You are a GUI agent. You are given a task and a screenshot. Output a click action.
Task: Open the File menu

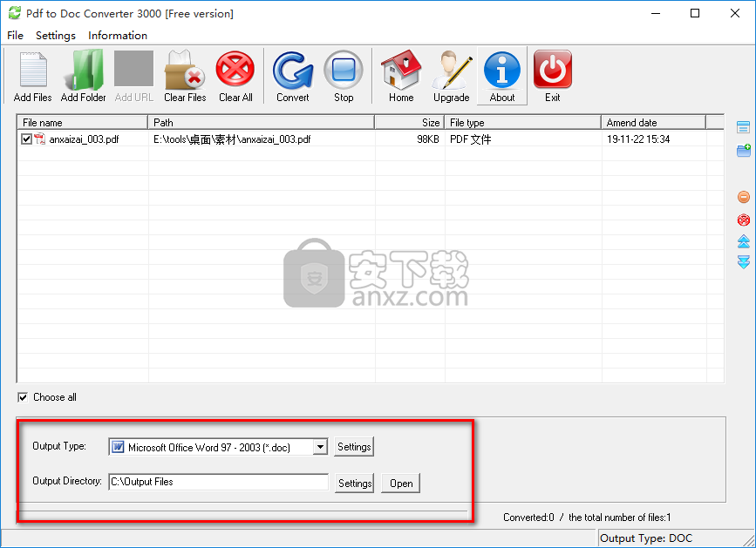pyautogui.click(x=15, y=35)
